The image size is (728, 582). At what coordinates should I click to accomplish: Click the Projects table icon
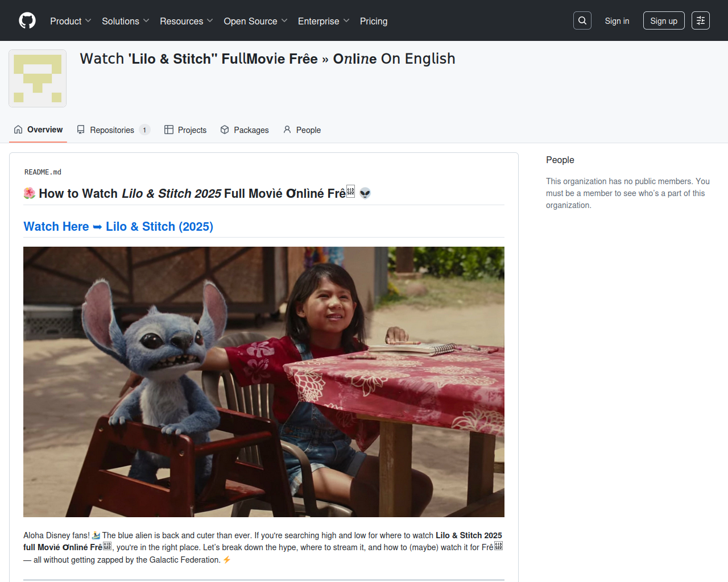point(169,130)
